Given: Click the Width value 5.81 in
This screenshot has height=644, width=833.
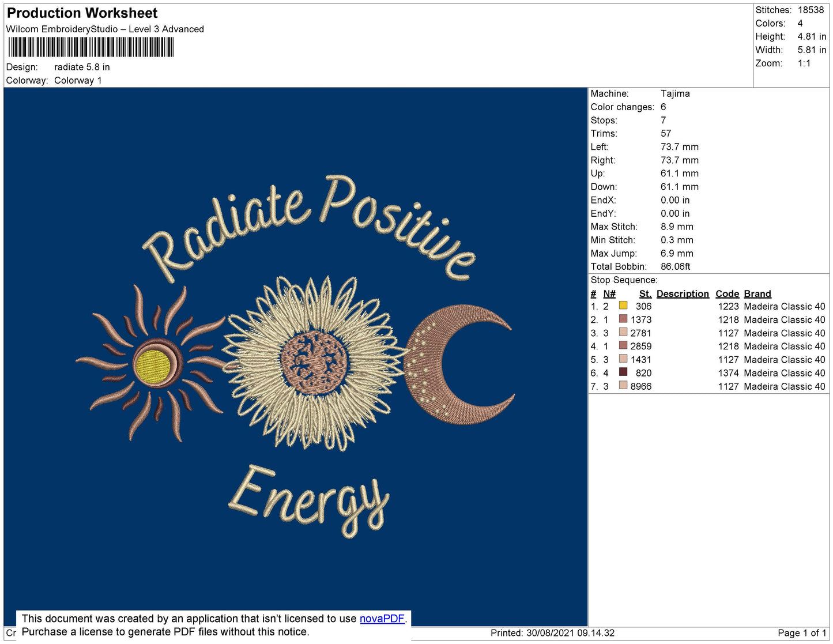Looking at the screenshot, I should coord(812,50).
